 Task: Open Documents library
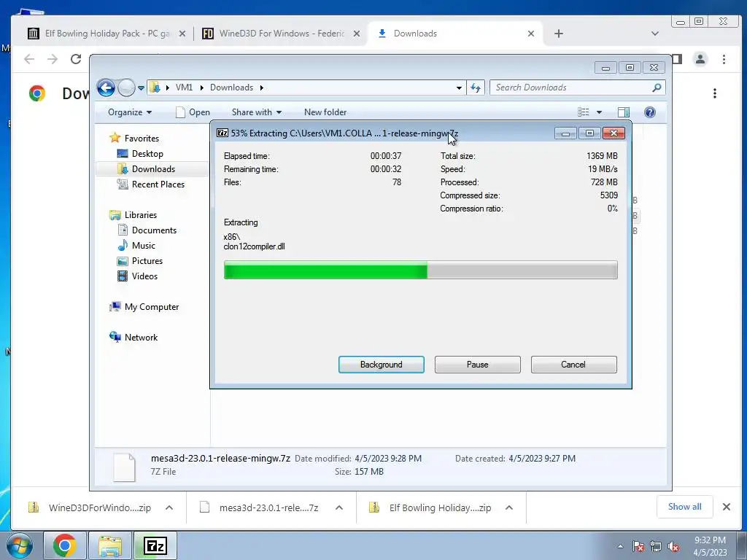[154, 230]
